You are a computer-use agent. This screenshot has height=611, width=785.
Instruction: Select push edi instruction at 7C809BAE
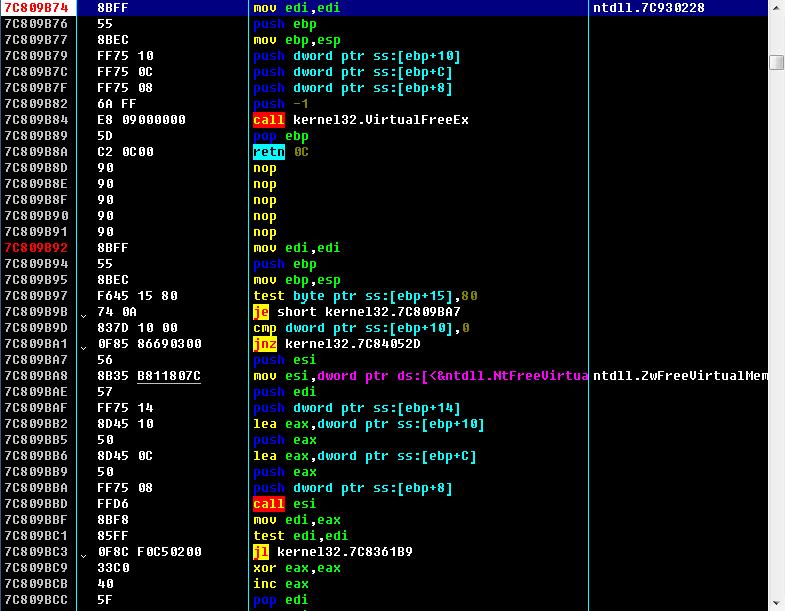pos(284,392)
